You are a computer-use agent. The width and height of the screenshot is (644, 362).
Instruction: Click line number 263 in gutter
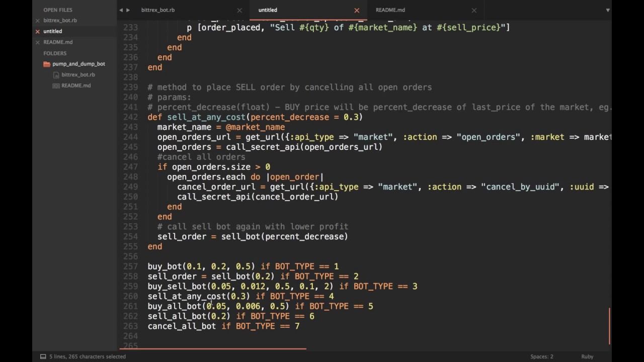point(130,326)
